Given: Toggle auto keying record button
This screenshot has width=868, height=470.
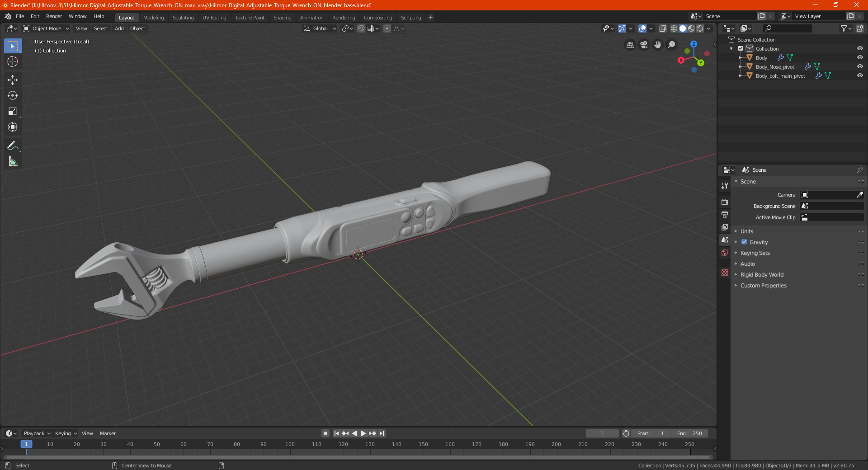Looking at the screenshot, I should pyautogui.click(x=325, y=433).
